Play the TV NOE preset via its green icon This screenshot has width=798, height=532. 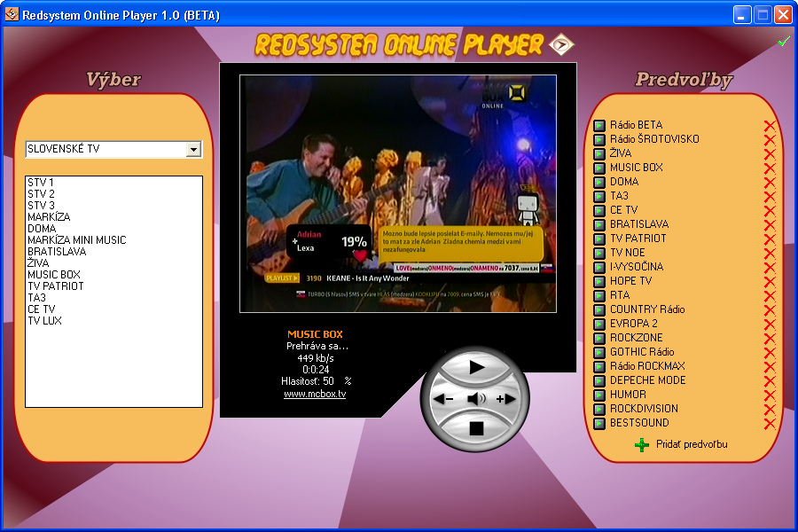599,253
